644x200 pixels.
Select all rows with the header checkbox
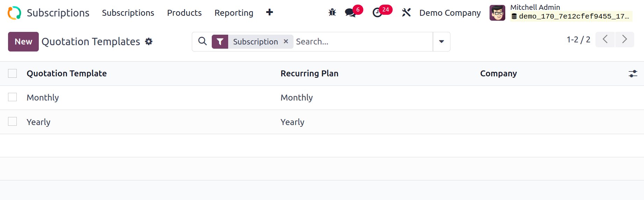click(13, 74)
